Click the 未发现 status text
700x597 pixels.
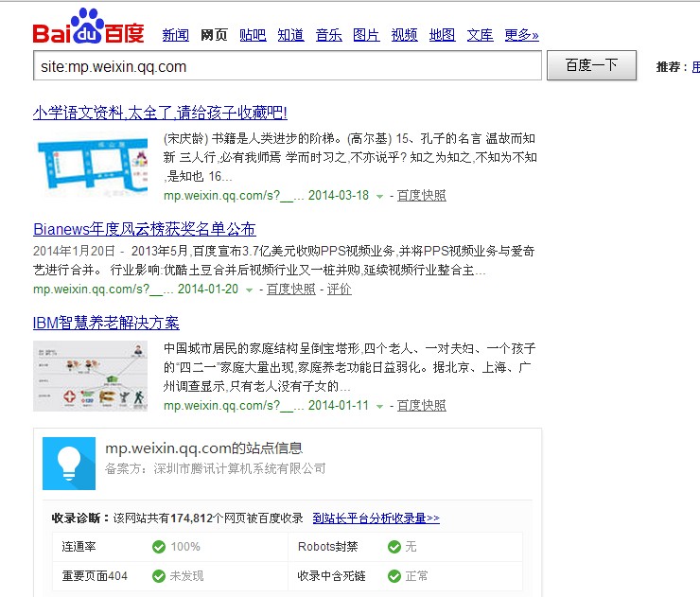pyautogui.click(x=186, y=576)
